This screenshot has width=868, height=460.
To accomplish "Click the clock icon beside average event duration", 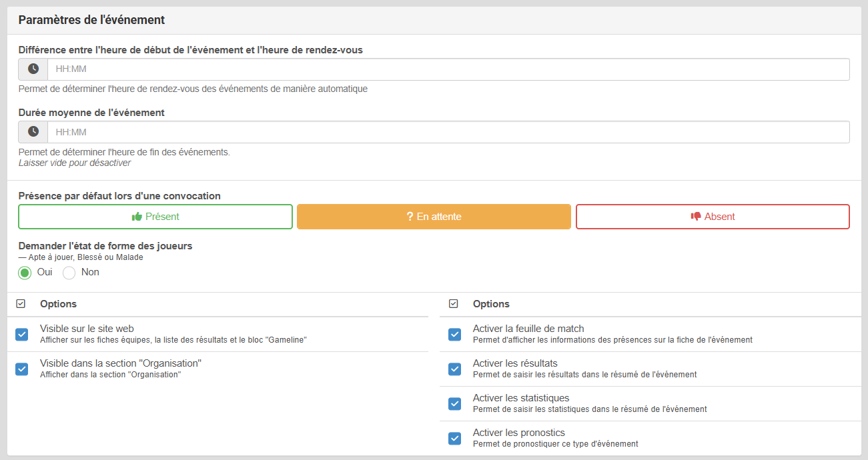I will (x=33, y=132).
